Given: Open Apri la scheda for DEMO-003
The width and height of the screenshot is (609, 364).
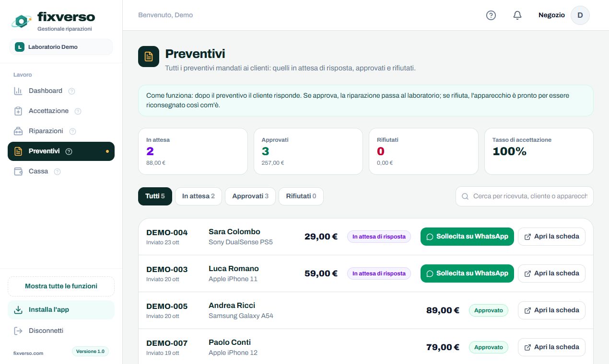Looking at the screenshot, I should click(x=551, y=273).
